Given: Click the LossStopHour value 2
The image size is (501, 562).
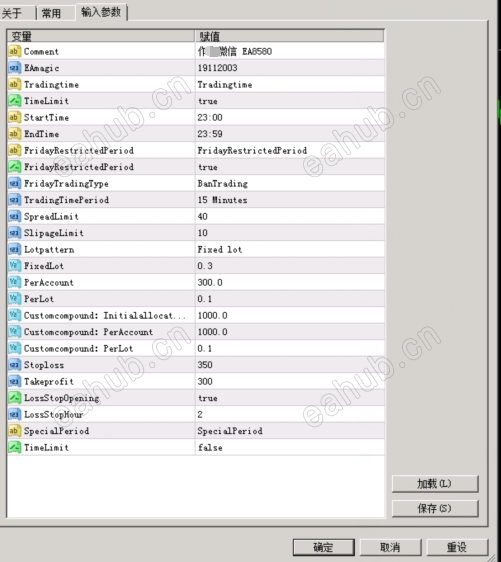Looking at the screenshot, I should coord(200,414).
